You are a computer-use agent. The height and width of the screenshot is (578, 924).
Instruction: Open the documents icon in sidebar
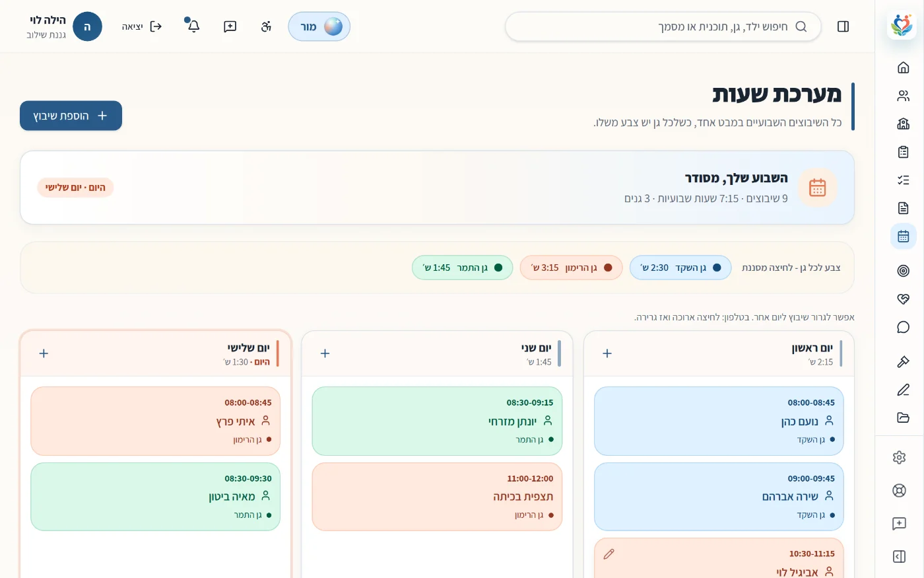(x=903, y=208)
